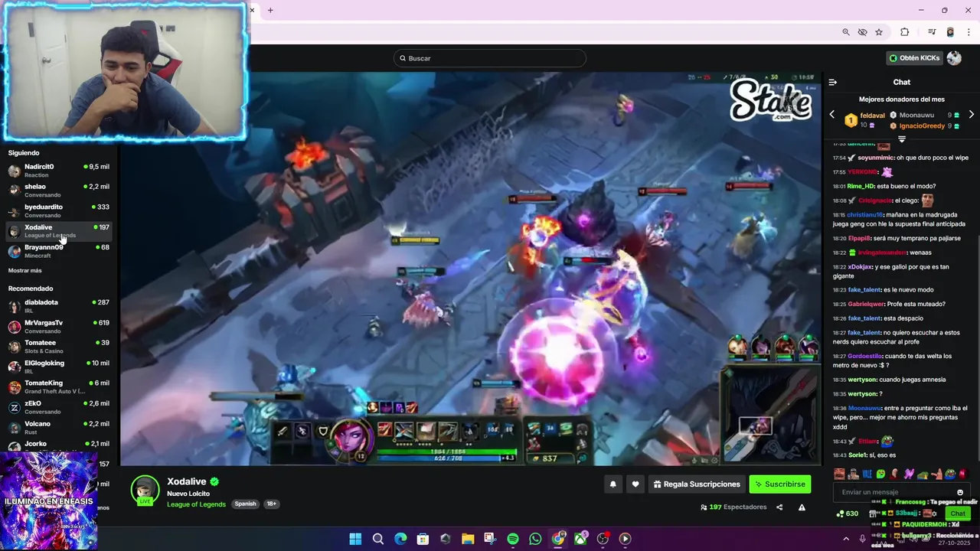Open Microsoft Edge from the taskbar

[x=400, y=539]
